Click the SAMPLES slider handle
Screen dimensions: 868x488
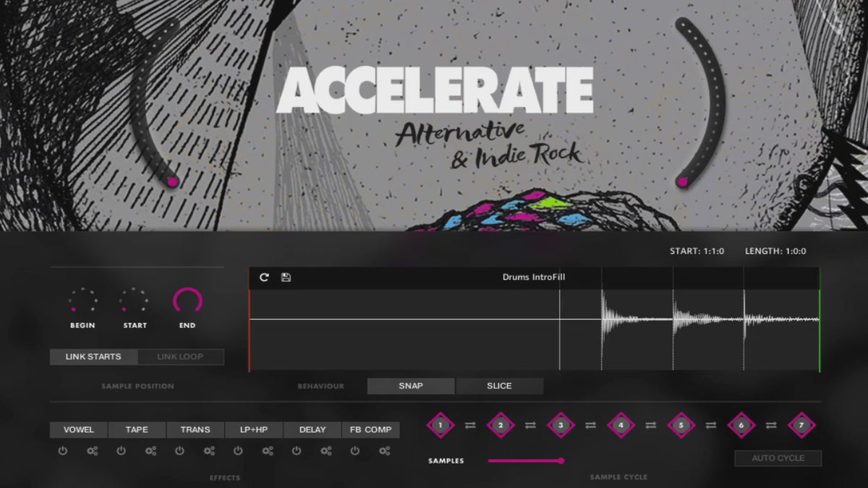tap(561, 461)
